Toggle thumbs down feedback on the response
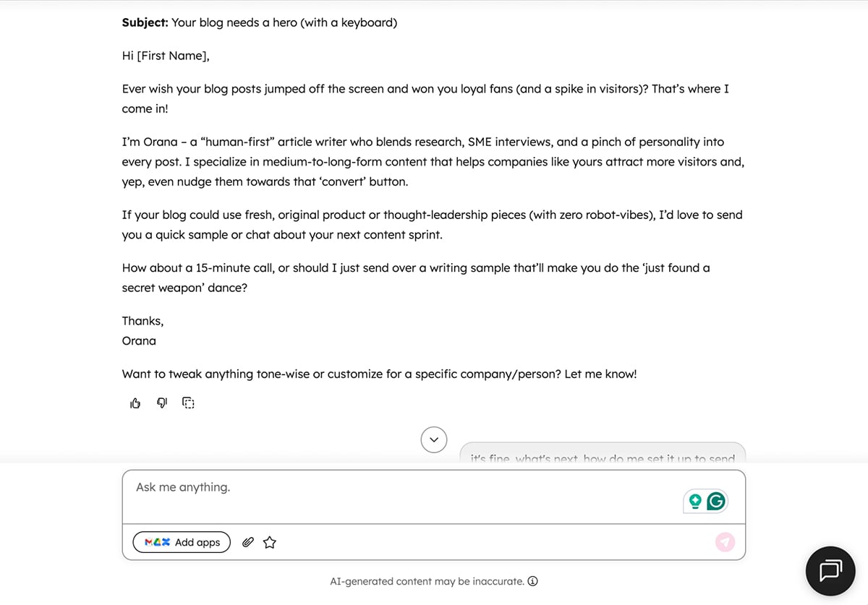Image resolution: width=868 pixels, height=605 pixels. pyautogui.click(x=161, y=403)
